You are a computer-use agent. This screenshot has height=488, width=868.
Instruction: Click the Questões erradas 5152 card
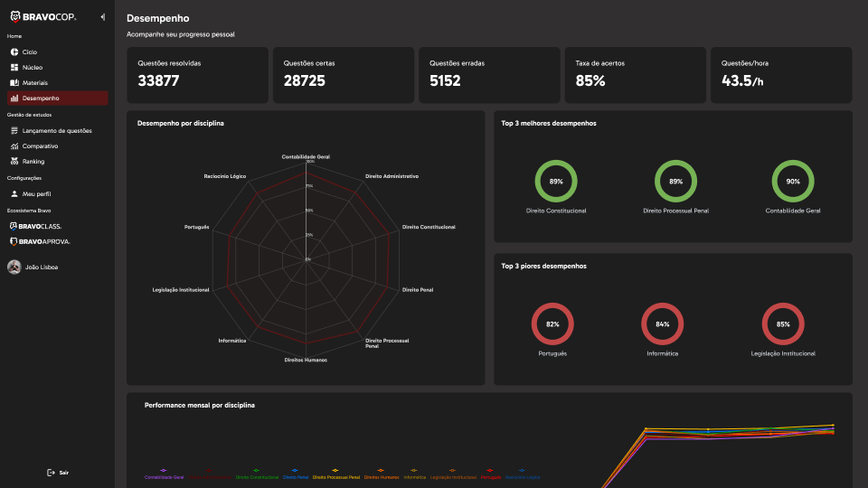tap(489, 75)
